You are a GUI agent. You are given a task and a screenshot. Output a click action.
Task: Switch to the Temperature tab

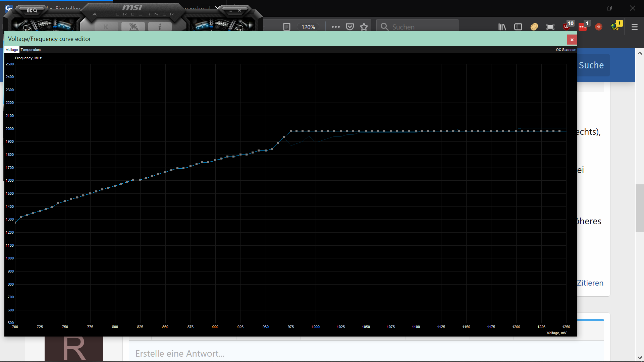click(31, 50)
